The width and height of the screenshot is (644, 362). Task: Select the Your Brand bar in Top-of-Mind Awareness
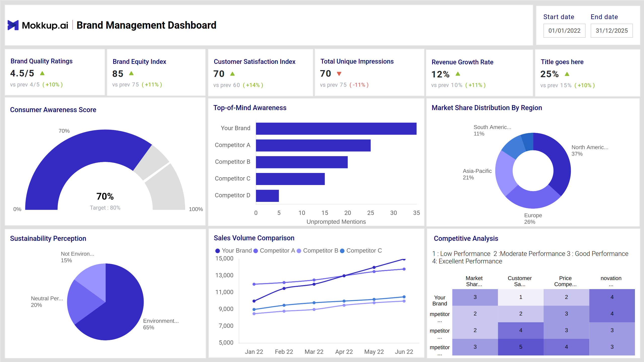[x=336, y=128]
